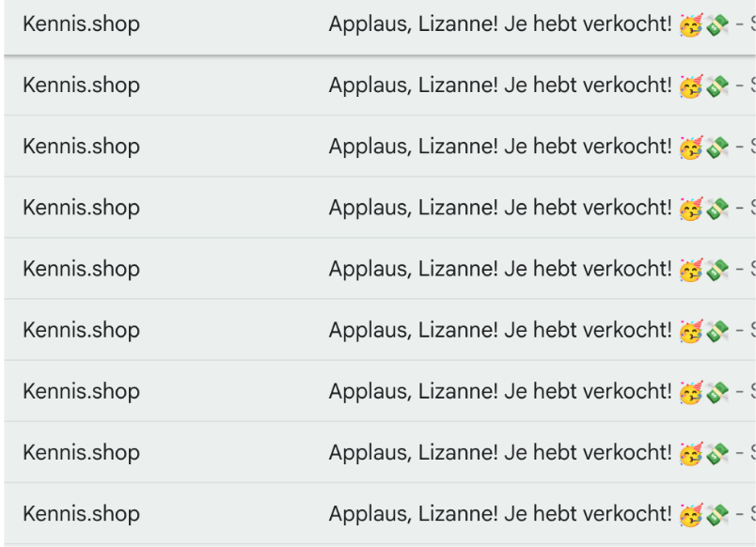Click the flying money emoji in fifth row

click(x=718, y=269)
